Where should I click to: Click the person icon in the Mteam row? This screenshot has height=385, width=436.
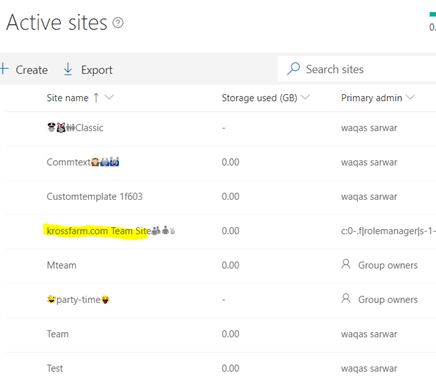[346, 264]
